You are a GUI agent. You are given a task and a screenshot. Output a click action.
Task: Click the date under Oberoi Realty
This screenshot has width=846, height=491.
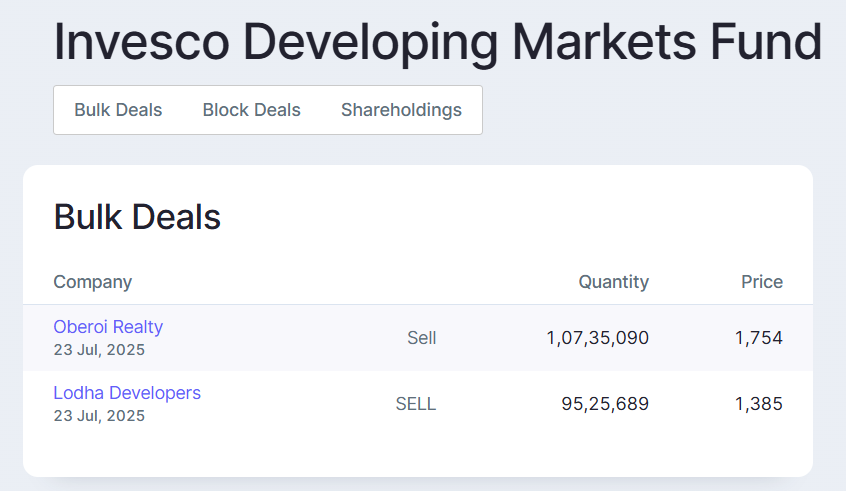pos(99,350)
